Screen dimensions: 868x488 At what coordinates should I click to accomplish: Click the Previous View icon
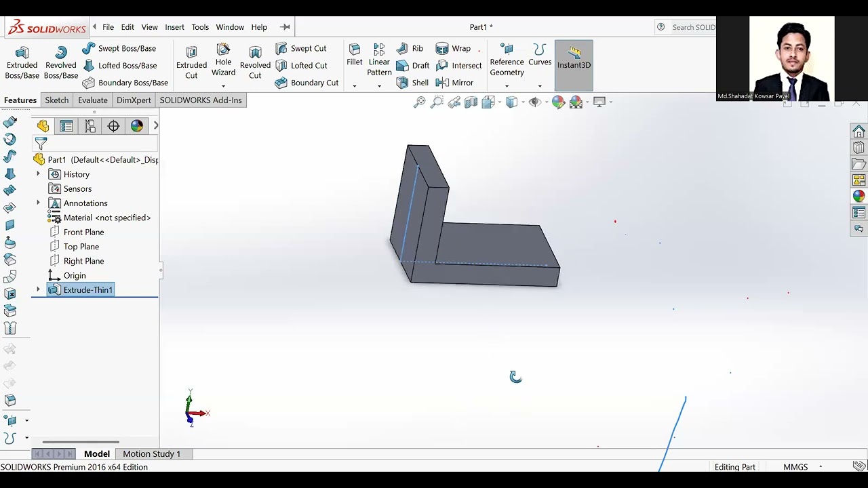pos(454,102)
